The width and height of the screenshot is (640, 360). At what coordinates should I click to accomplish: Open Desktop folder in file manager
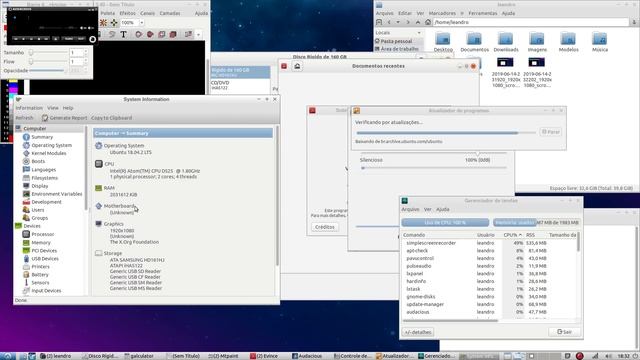pos(443,42)
